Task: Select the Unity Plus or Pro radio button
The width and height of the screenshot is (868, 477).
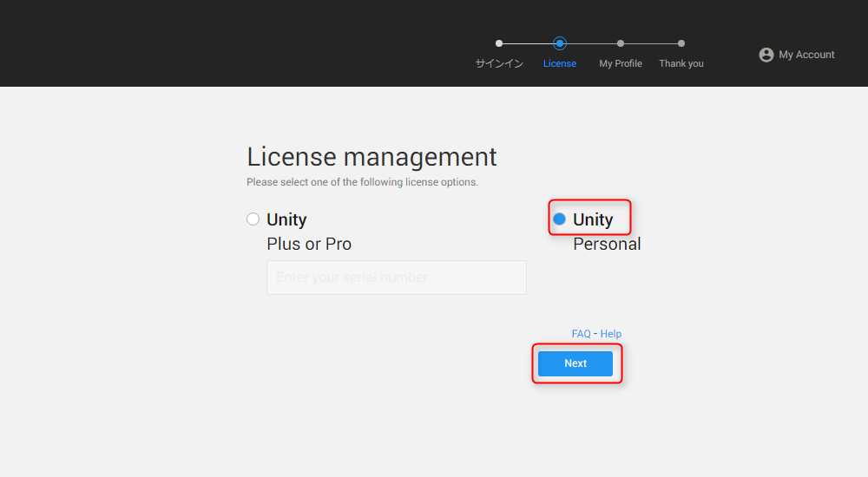Action: [x=253, y=219]
